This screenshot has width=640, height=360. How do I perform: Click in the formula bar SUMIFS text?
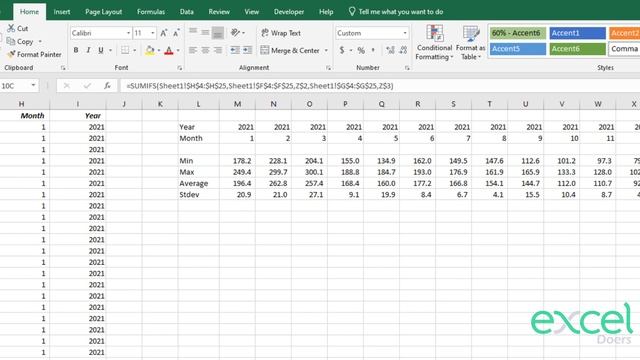tap(260, 86)
